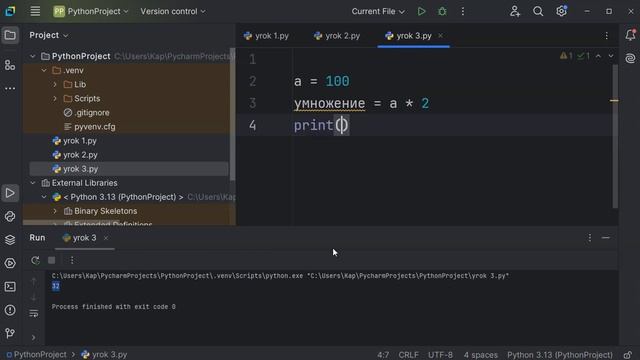This screenshot has height=360, width=640.
Task: Open Version control dropdown
Action: coord(173,11)
